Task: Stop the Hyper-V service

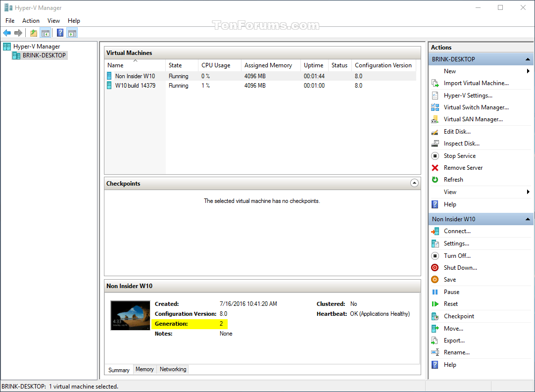Action: (x=460, y=155)
